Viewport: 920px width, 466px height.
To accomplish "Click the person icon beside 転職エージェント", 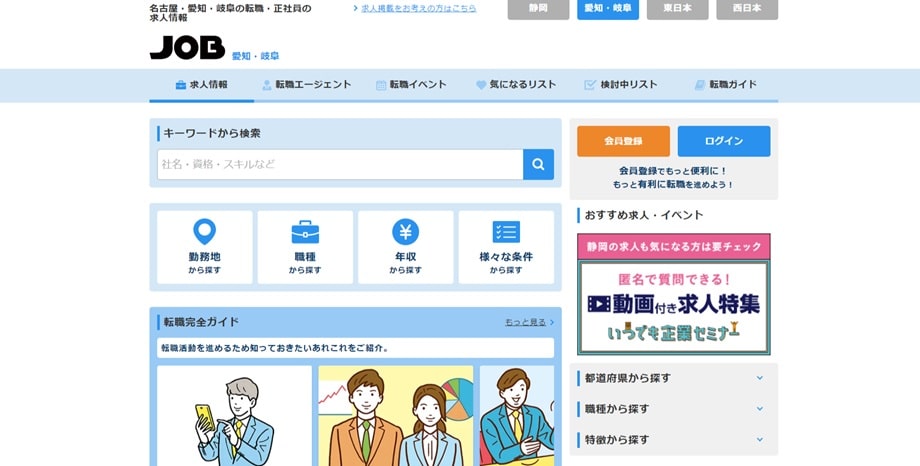I will [x=266, y=85].
